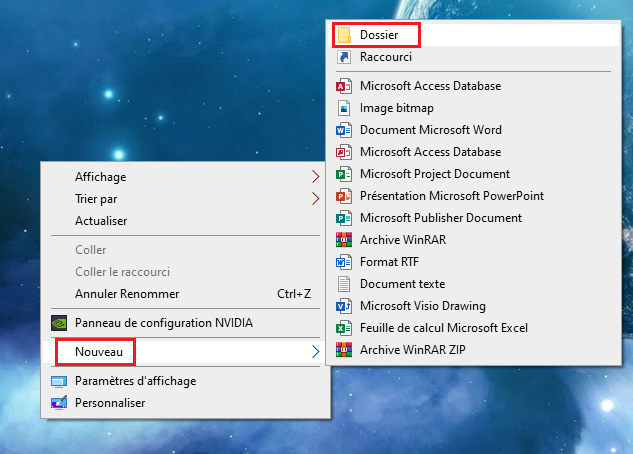Image resolution: width=633 pixels, height=454 pixels.
Task: Click the green Excel icon for Feuille de calcul
Action: point(344,328)
